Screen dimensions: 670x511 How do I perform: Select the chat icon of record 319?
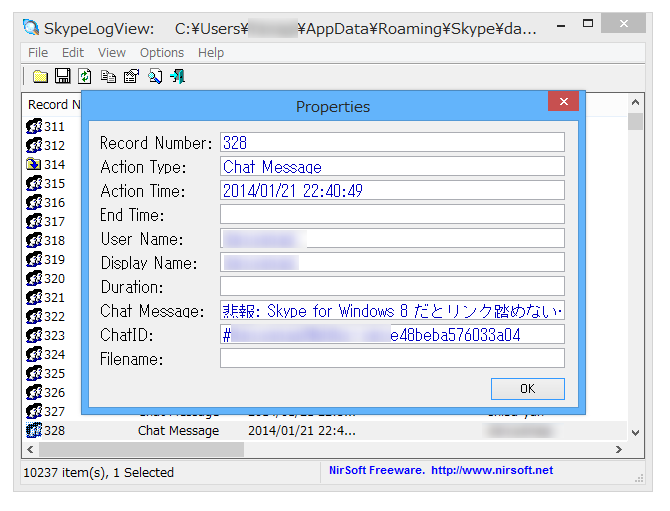coord(34,259)
